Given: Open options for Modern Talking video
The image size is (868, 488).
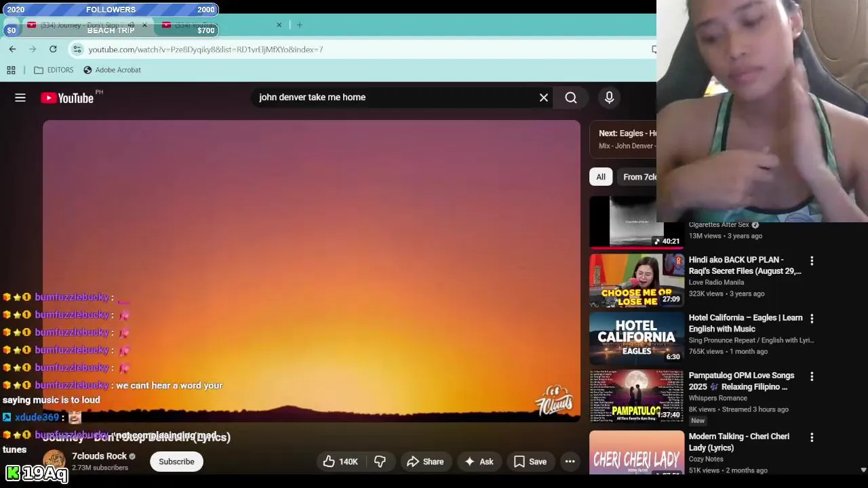Looking at the screenshot, I should point(812,438).
